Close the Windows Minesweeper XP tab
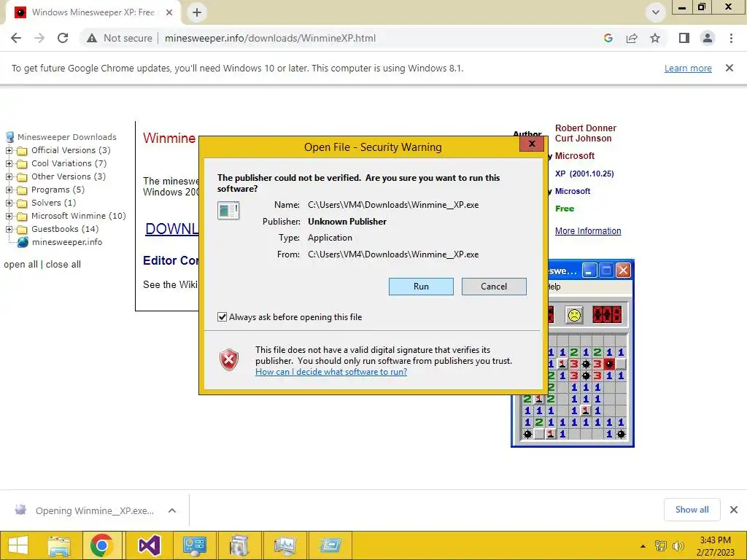The height and width of the screenshot is (560, 747). tap(169, 12)
